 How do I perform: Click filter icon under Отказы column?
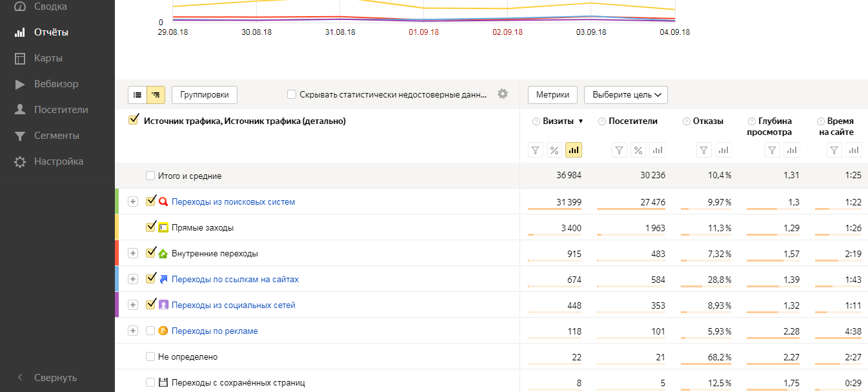coord(704,150)
